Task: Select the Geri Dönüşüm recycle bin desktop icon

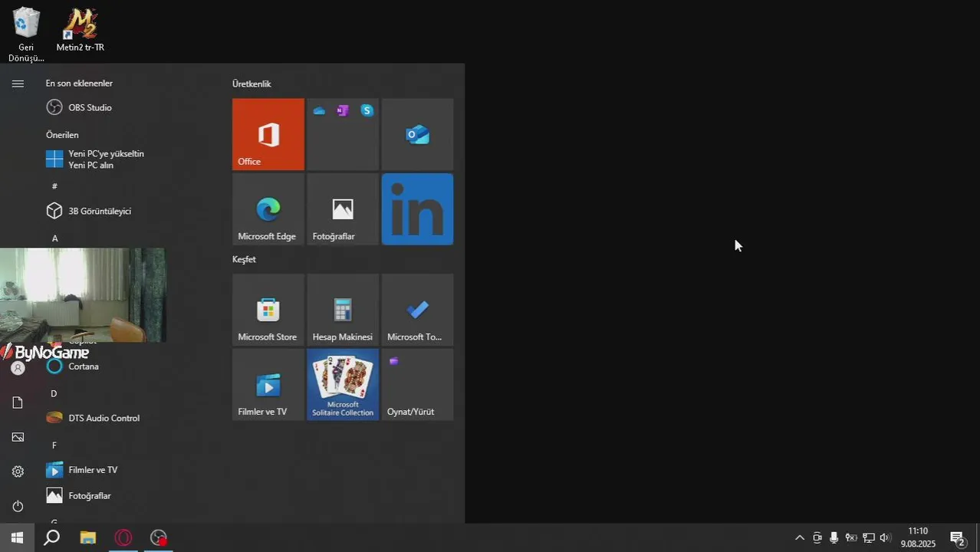Action: click(x=26, y=34)
